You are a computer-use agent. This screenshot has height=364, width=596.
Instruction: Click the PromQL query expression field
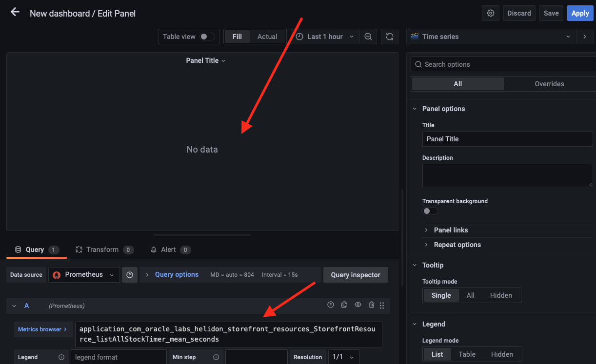229,334
